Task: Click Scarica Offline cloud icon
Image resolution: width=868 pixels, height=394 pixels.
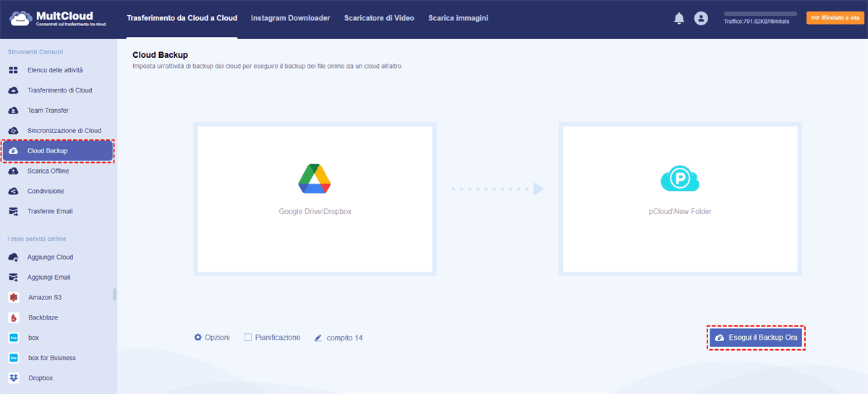Action: coord(13,171)
